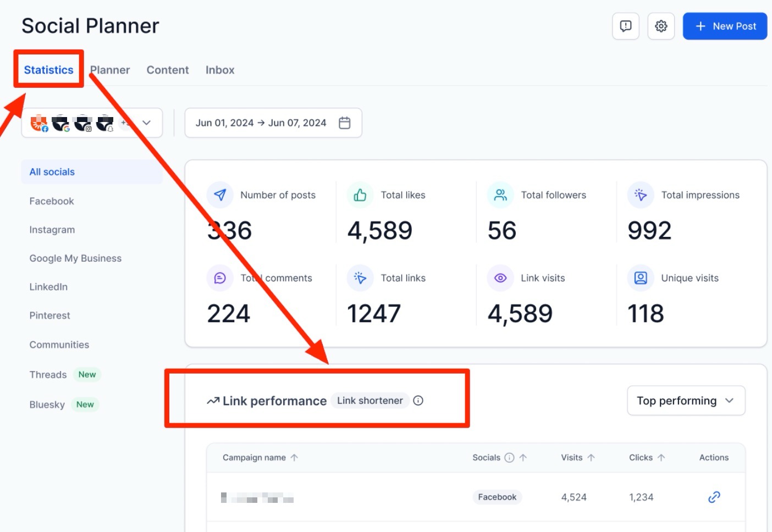Click the Total impressions value 992
Image resolution: width=772 pixels, height=532 pixels.
(x=650, y=231)
